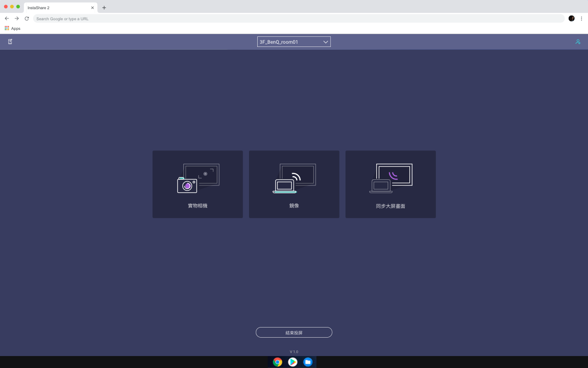Launch Chrome from the shelf
Image resolution: width=588 pixels, height=368 pixels.
[x=277, y=362]
